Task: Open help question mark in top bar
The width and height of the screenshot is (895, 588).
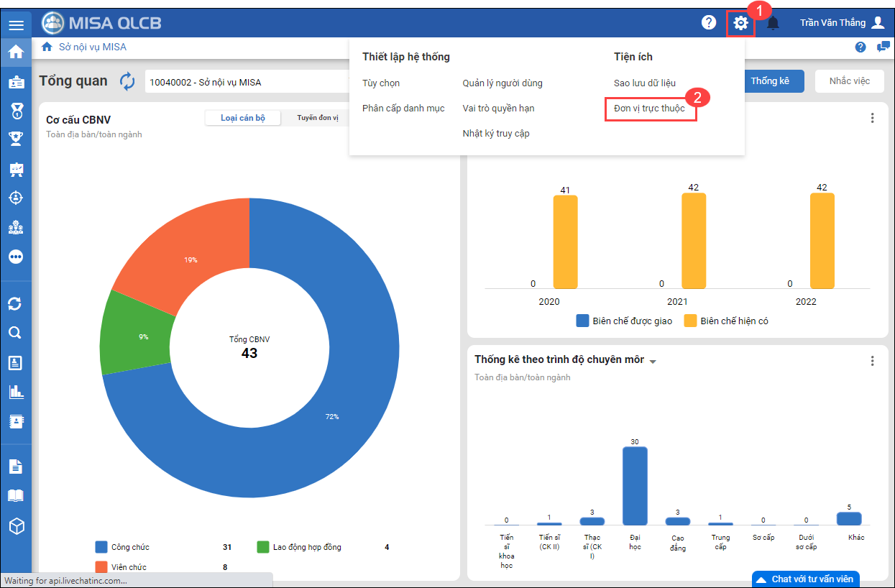Action: pyautogui.click(x=709, y=23)
